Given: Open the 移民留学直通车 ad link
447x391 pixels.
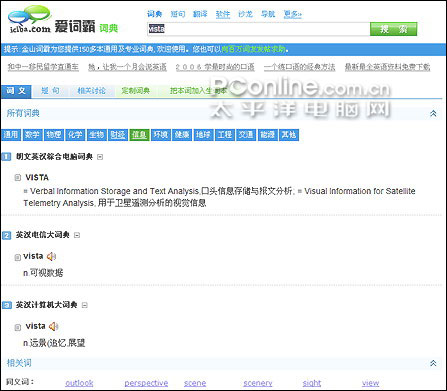Looking at the screenshot, I should (x=43, y=67).
